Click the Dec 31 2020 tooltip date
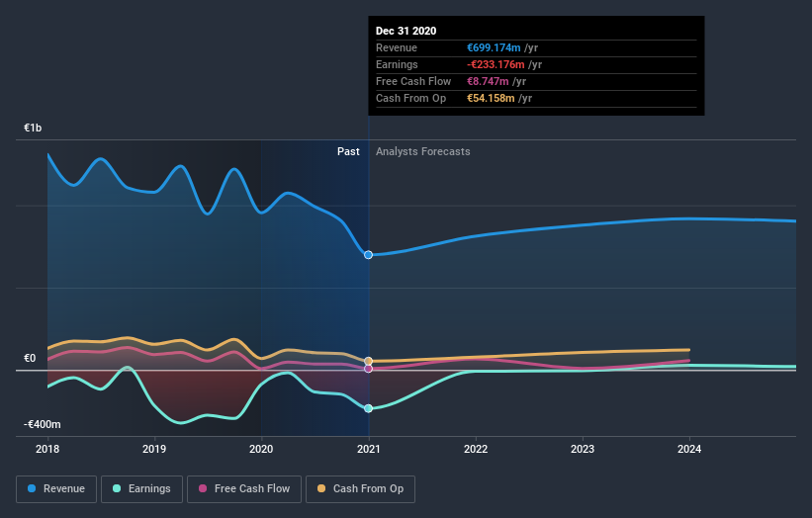The image size is (812, 518). pos(406,31)
